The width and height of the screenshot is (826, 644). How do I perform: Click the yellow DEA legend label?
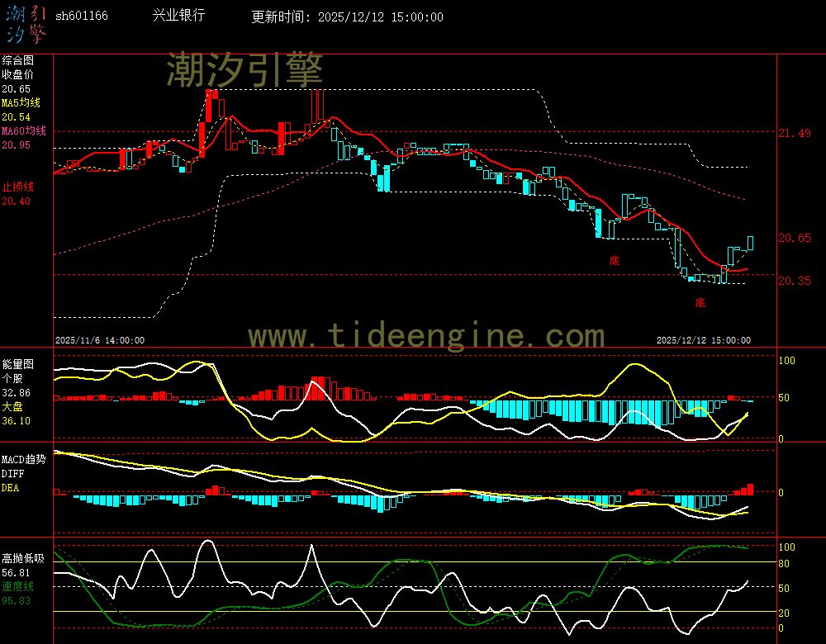(10, 488)
